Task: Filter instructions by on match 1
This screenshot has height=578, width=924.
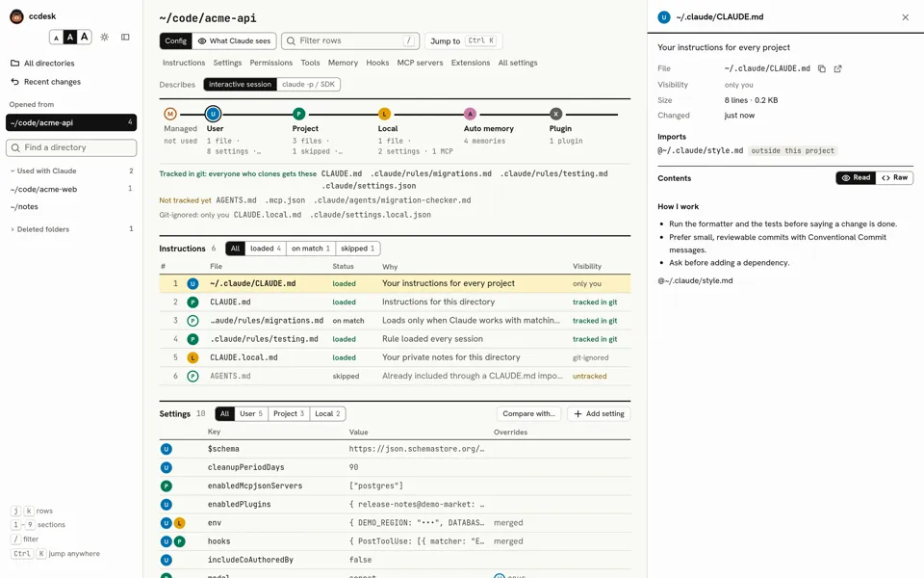Action: (x=311, y=249)
